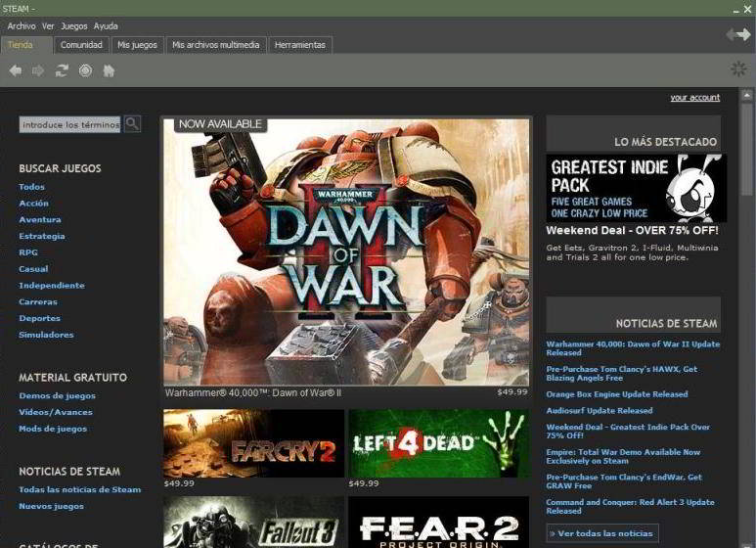Open the Archivo menu

pos(22,26)
